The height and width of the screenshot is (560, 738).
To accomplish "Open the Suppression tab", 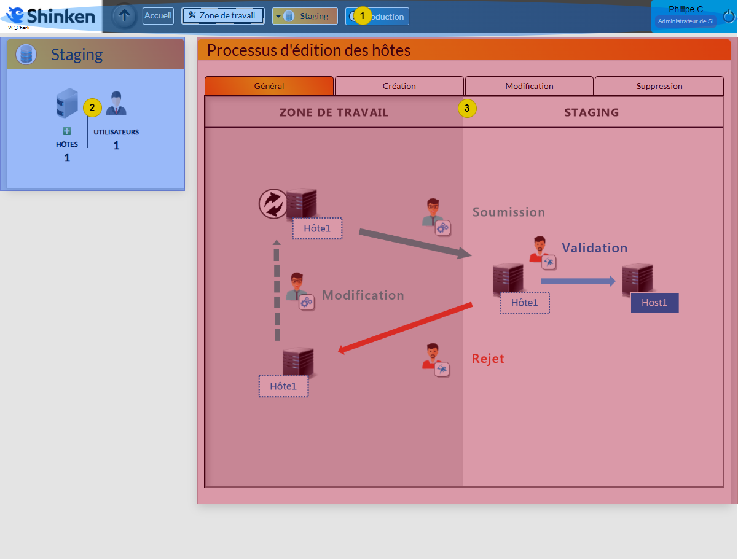I will point(659,86).
